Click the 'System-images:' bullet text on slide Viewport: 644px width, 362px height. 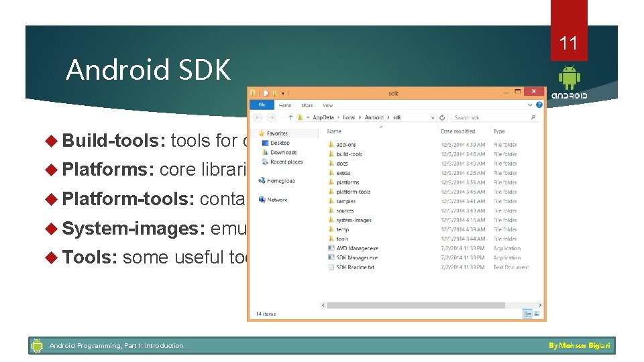(x=133, y=228)
